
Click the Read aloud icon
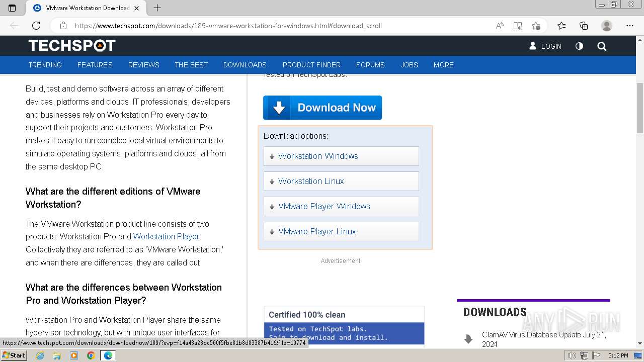click(500, 26)
